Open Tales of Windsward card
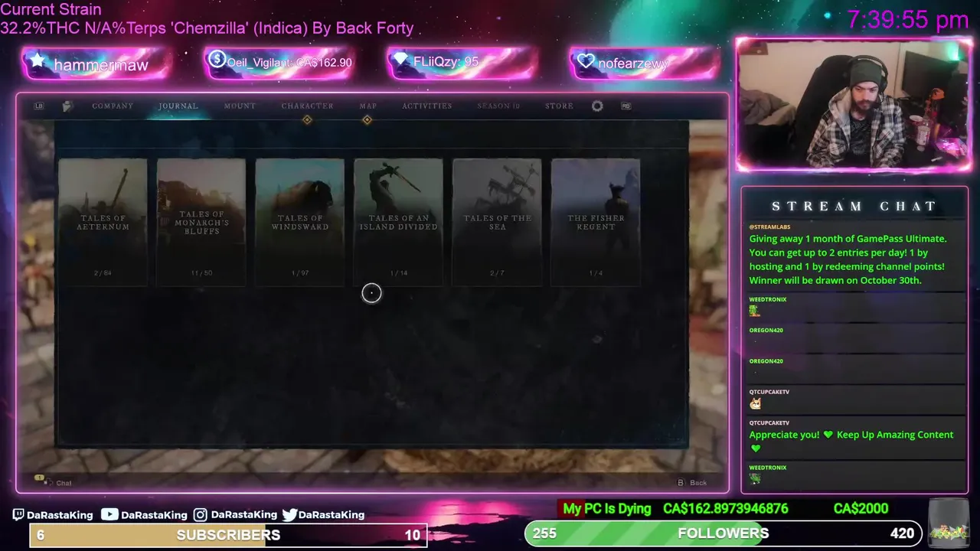The image size is (980, 551). 300,222
